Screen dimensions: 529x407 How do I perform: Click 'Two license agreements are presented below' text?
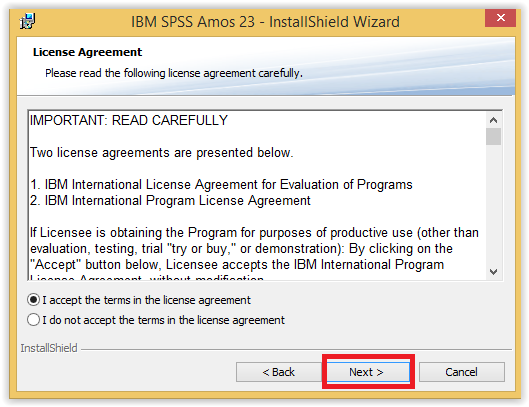pos(162,153)
